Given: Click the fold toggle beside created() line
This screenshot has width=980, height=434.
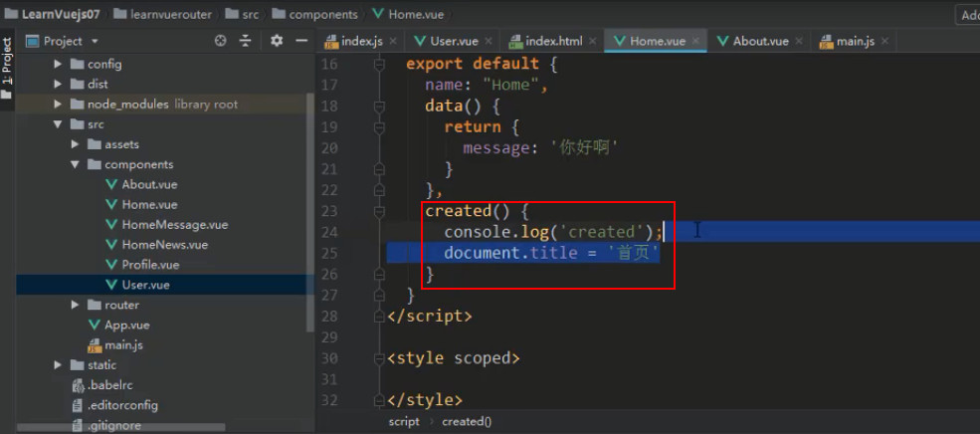Looking at the screenshot, I should 378,211.
